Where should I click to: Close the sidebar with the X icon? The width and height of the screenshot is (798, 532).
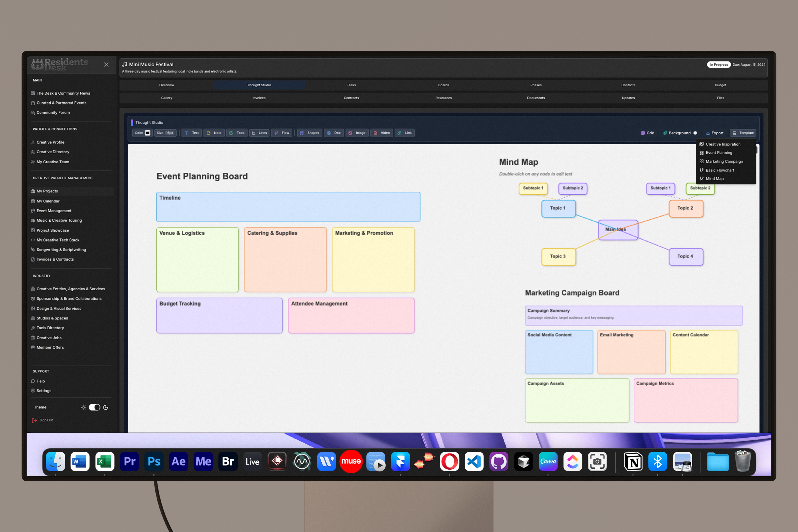click(106, 65)
